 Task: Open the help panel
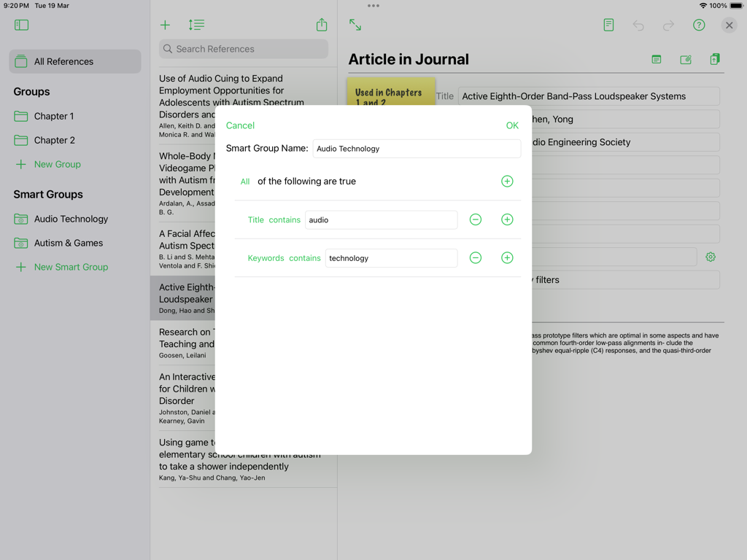(698, 24)
